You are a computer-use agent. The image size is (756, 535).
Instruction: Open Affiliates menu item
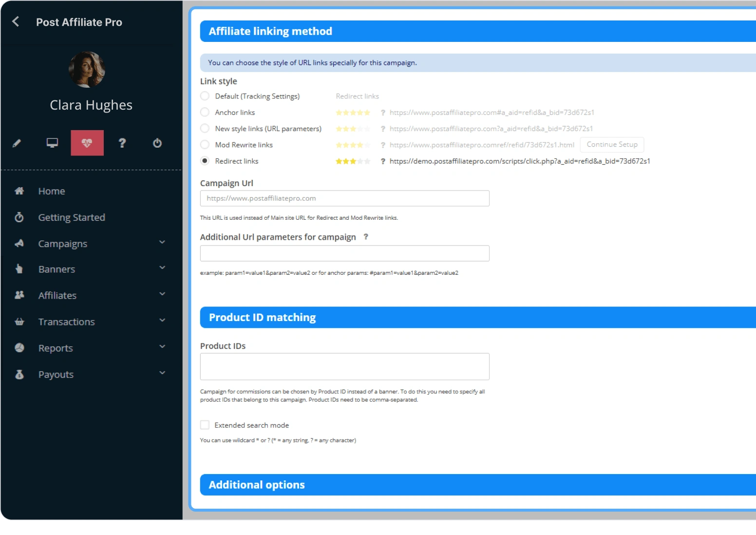[x=57, y=295]
